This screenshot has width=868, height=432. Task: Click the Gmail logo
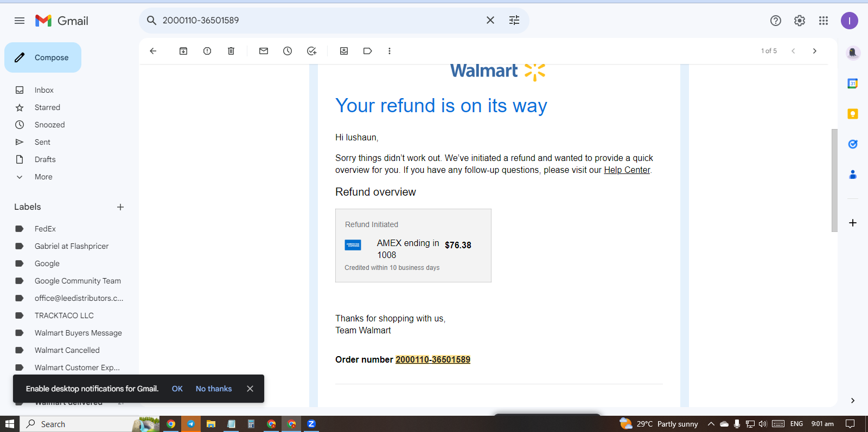[61, 21]
